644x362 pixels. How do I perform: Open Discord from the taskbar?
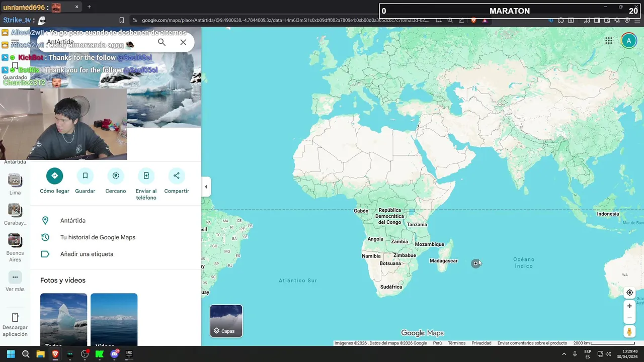[114, 354]
